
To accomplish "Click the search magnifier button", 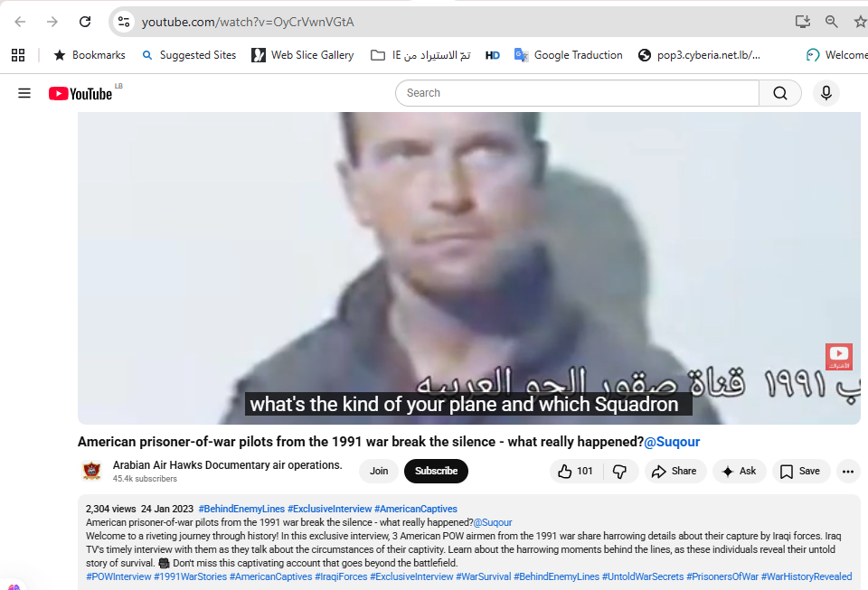I will (780, 93).
